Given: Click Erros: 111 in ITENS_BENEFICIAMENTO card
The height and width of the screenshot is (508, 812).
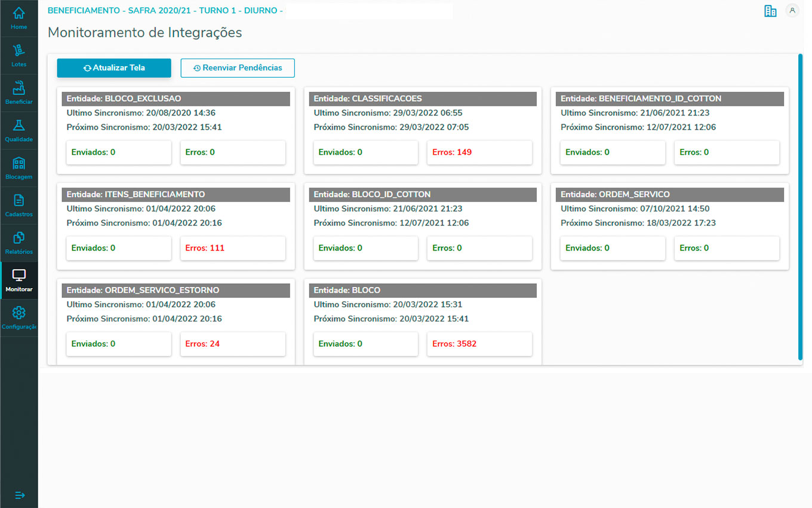Looking at the screenshot, I should pos(233,248).
